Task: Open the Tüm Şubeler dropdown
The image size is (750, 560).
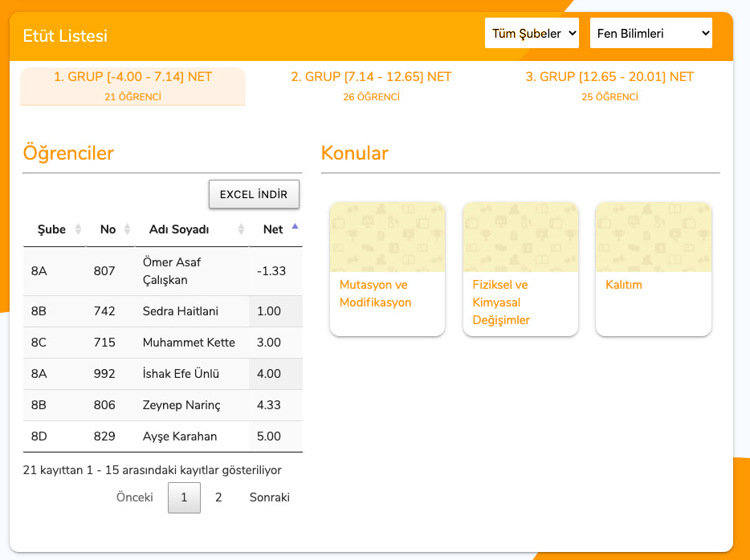Action: [532, 34]
